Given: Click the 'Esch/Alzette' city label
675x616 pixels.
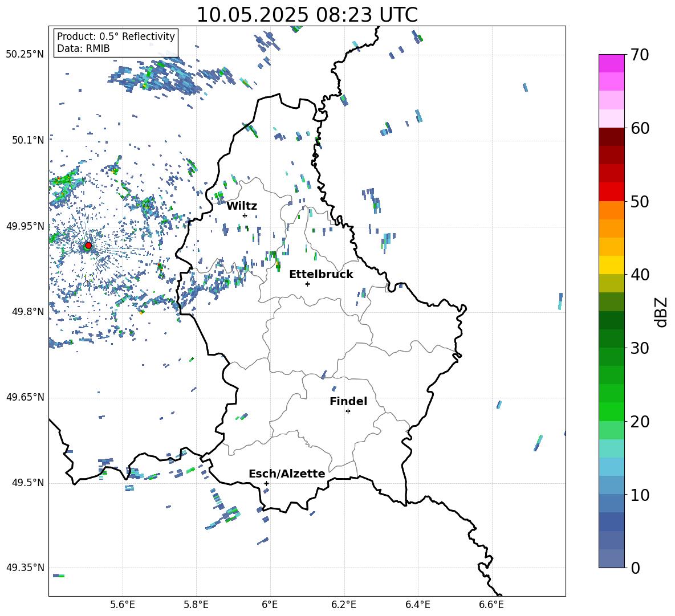Looking at the screenshot, I should point(287,474).
